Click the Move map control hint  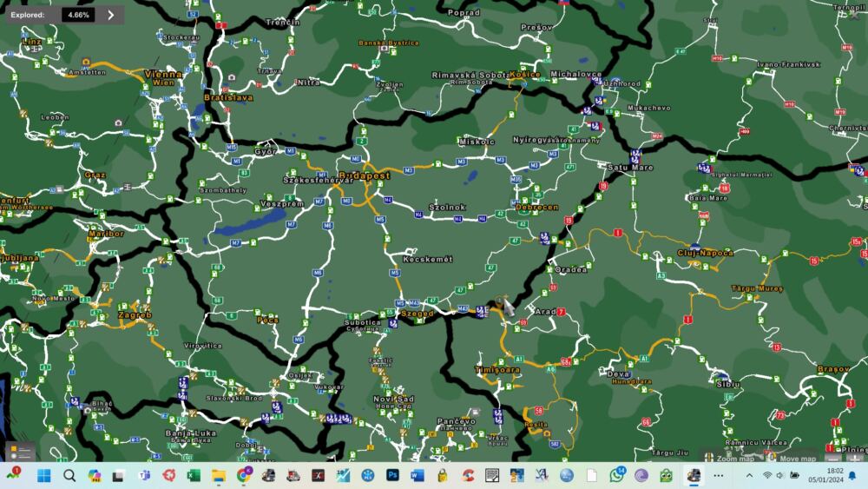pyautogui.click(x=792, y=458)
